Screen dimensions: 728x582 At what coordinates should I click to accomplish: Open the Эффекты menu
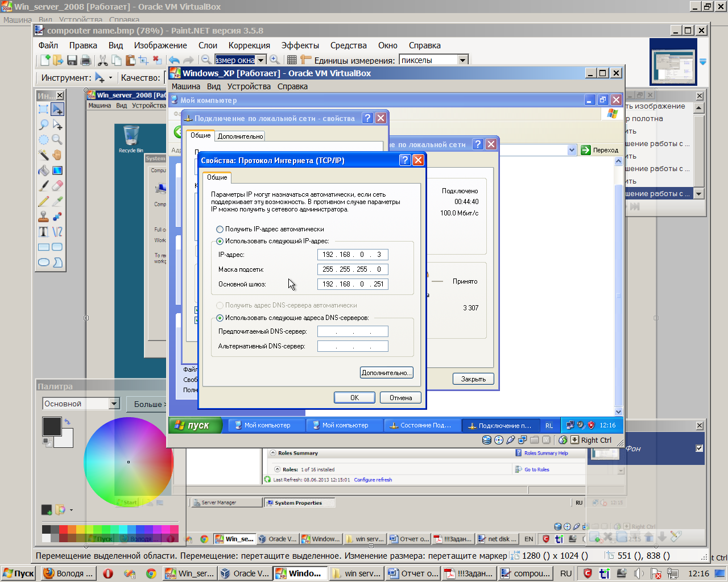click(x=300, y=45)
